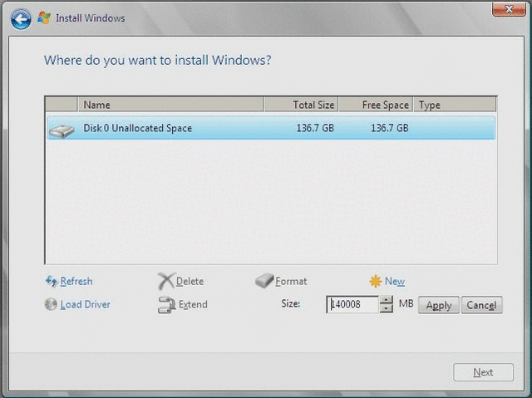Click the Extend partition icon
This screenshot has width=532, height=398.
166,305
